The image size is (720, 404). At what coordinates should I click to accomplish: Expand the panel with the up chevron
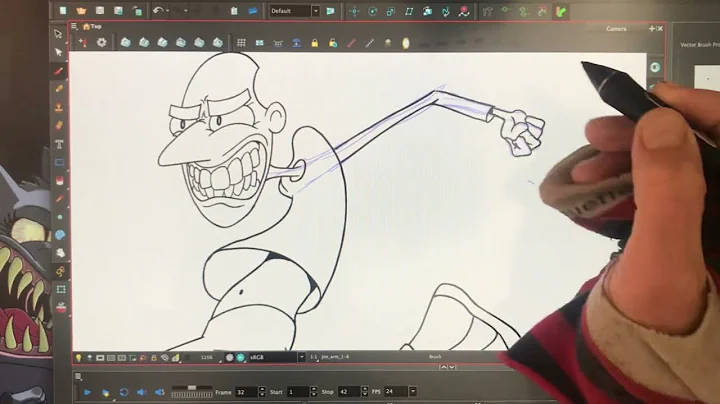443,367
